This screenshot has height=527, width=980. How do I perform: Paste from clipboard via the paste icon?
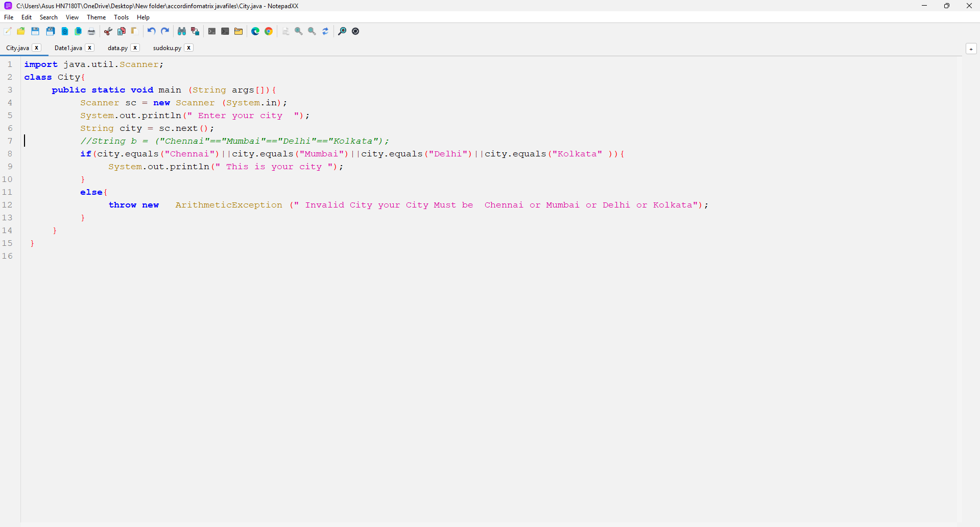[x=134, y=31]
